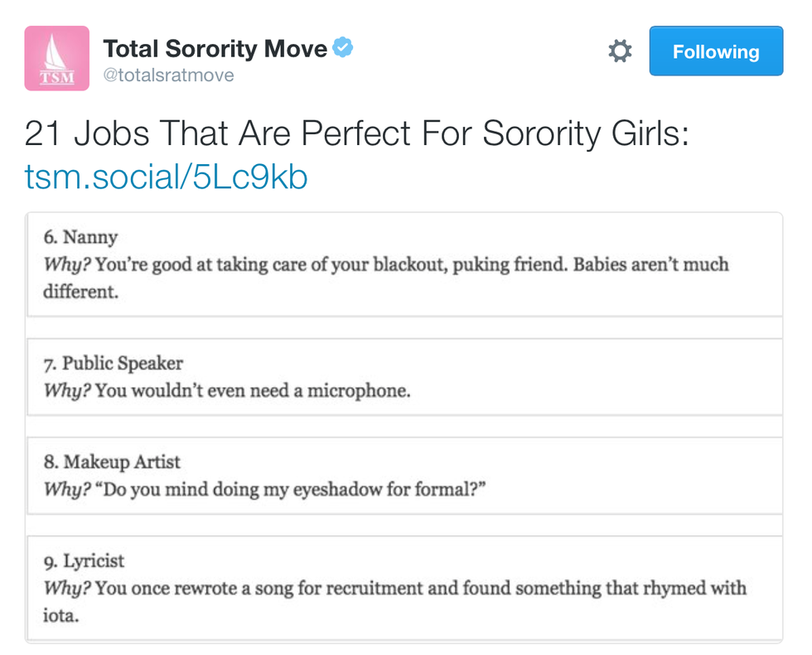Click the line about rewriting a recruitment song
Viewport: 812px width, 655px height.
point(421,588)
